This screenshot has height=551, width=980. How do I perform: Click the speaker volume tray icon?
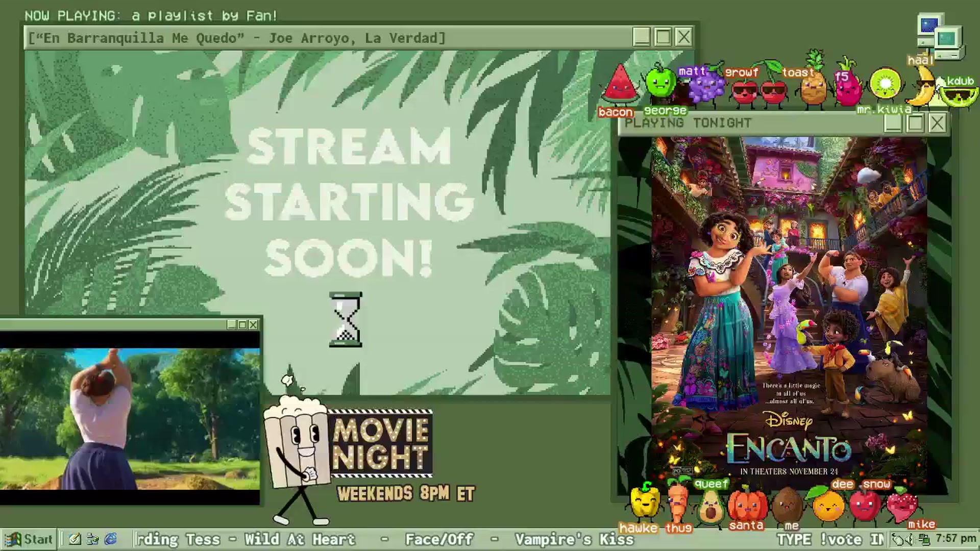pos(911,539)
